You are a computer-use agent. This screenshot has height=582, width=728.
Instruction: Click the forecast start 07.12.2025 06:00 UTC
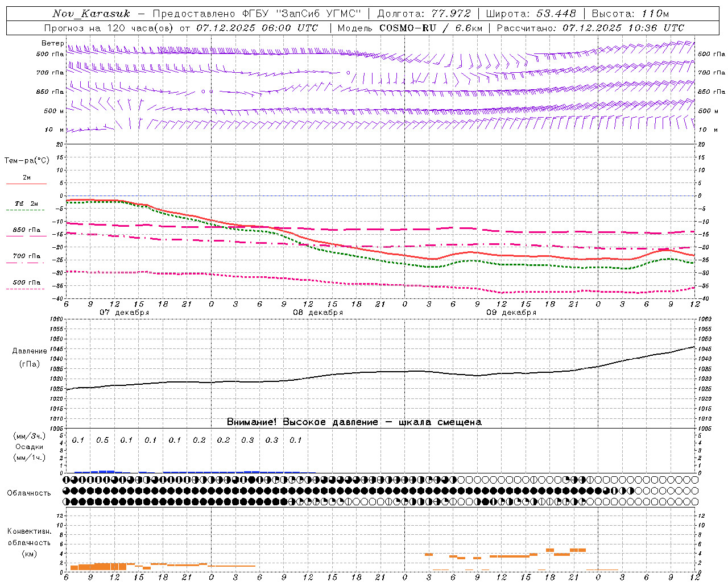coord(257,28)
